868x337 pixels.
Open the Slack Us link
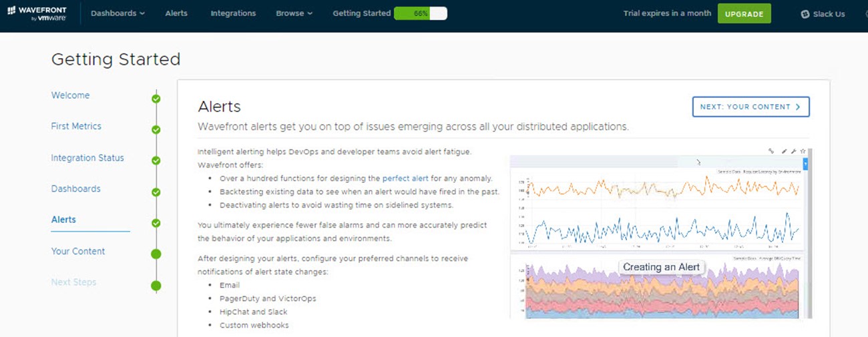point(829,14)
